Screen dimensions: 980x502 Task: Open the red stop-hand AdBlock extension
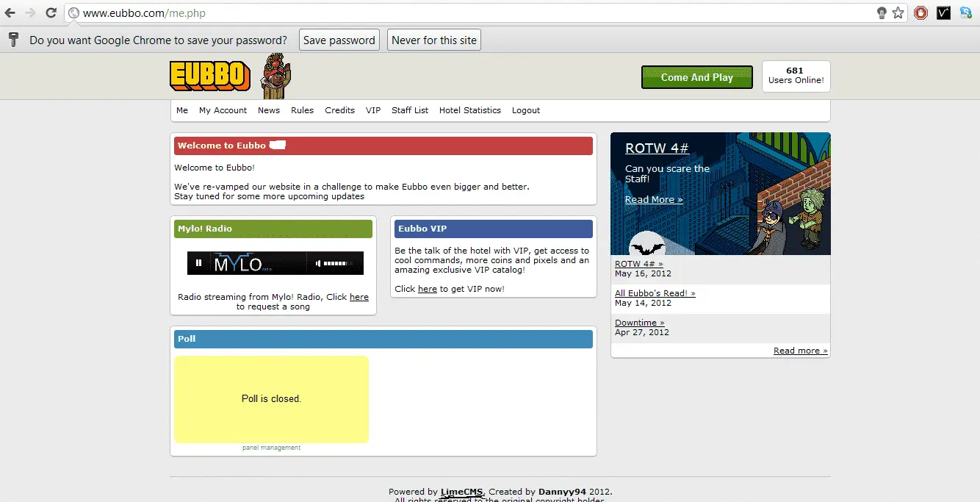click(920, 12)
